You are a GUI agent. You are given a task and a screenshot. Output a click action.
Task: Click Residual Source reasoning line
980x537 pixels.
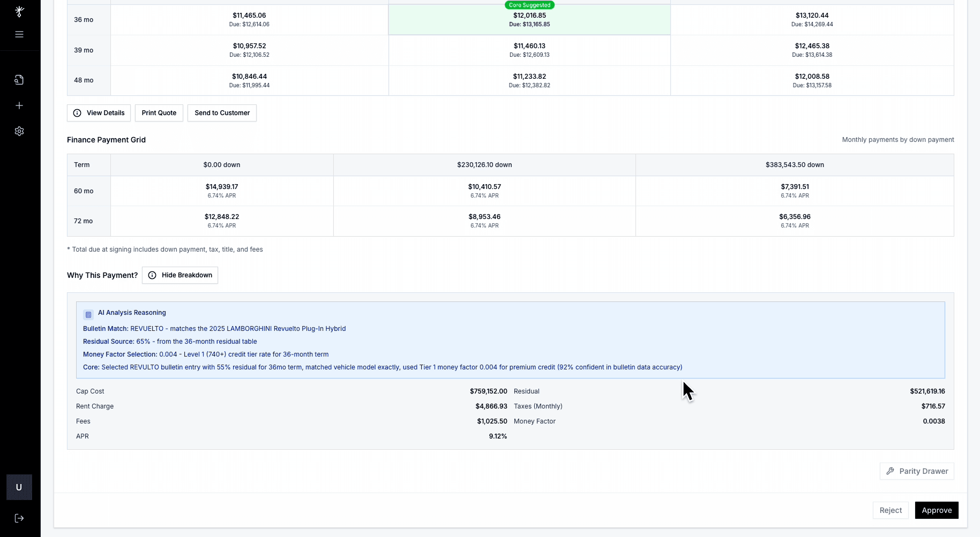(x=170, y=342)
